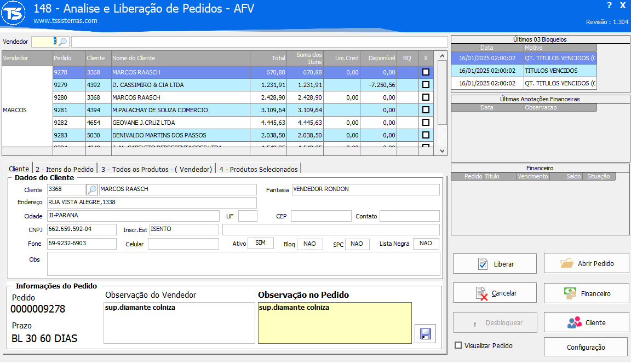The image size is (631, 364).
Task: Click the Cliente lookup magnifier icon
Action: [92, 189]
